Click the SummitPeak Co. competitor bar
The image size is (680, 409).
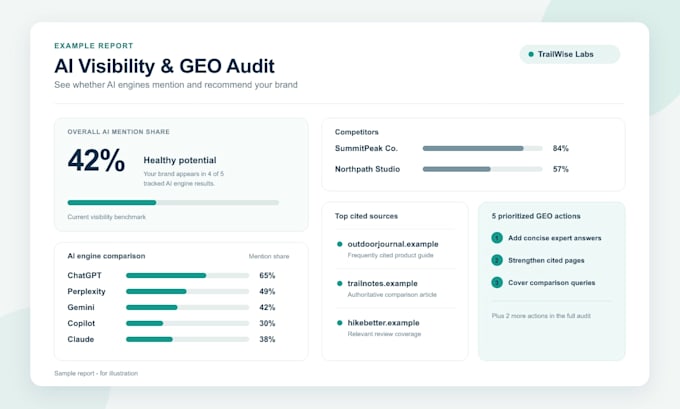482,148
